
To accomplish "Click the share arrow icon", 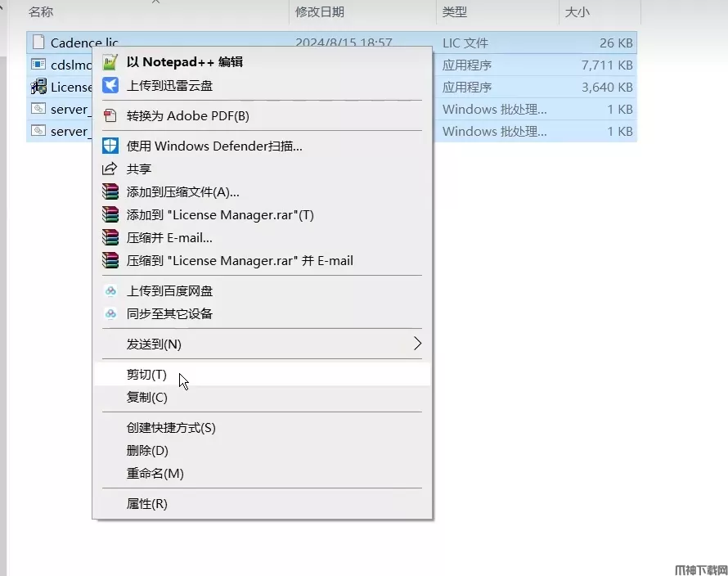I will click(x=110, y=169).
